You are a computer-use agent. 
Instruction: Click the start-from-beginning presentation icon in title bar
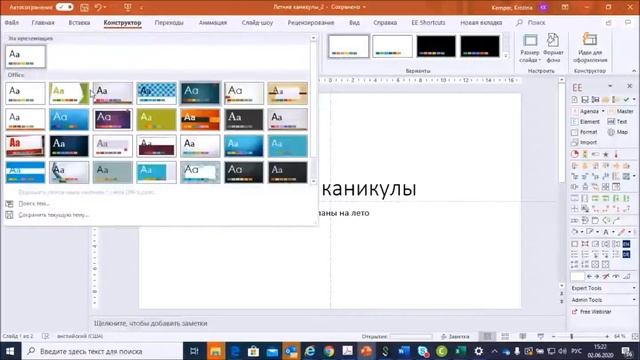[128, 7]
